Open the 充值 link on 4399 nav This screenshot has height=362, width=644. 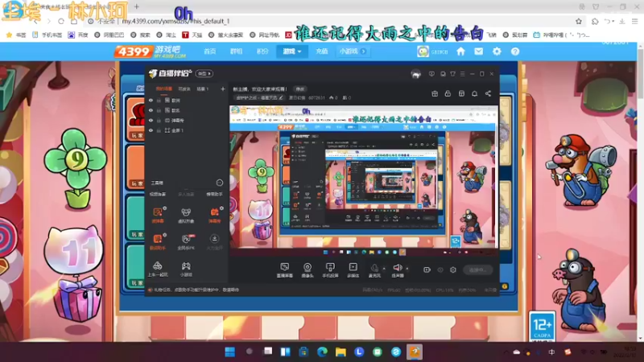coord(321,51)
